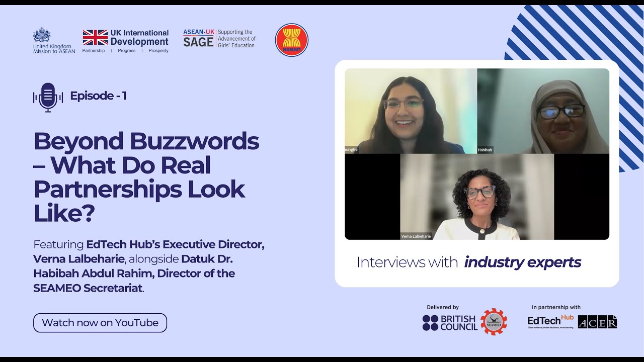Click "Supporting the Advancement of Girls' Education" text
This screenshot has width=644, height=362.
point(236,39)
